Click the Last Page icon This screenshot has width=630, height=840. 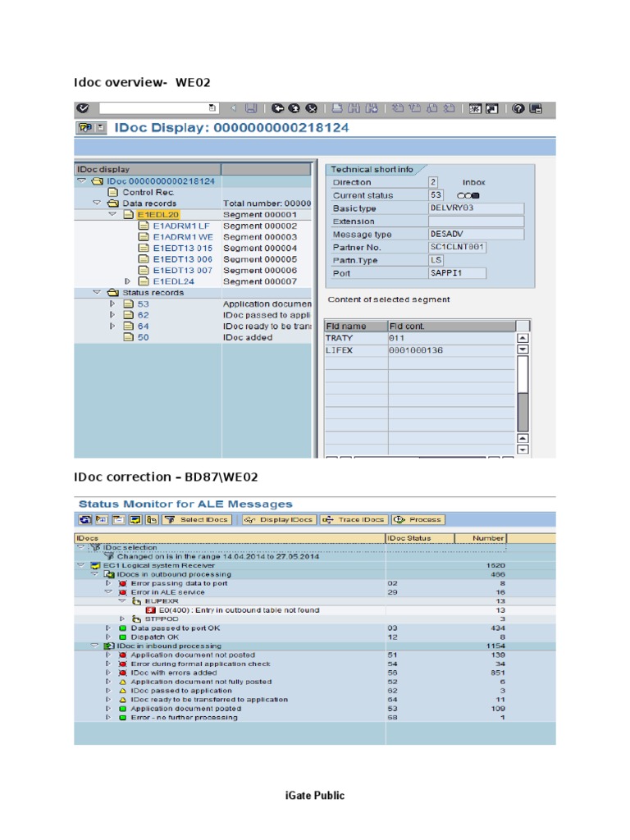(450, 108)
